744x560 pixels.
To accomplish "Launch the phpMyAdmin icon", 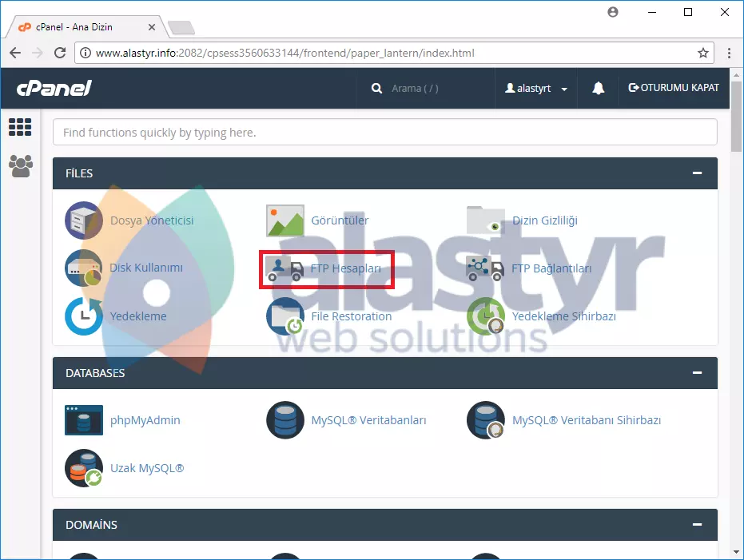I will coord(84,420).
